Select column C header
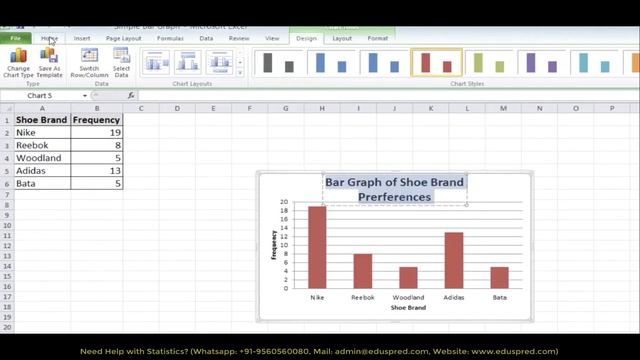640x360 pixels. tap(141, 109)
